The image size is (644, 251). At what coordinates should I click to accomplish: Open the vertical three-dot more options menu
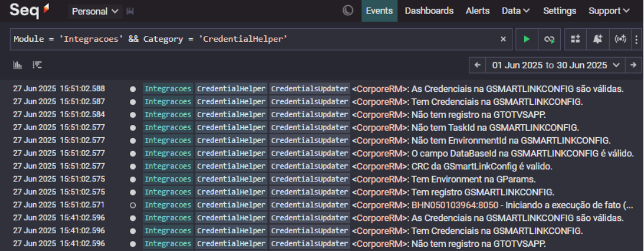636,39
